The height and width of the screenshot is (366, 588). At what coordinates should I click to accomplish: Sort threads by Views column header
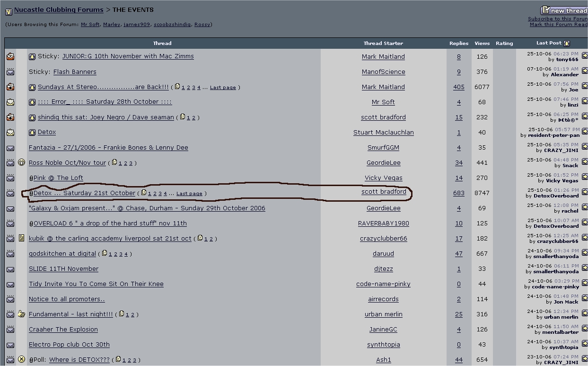tap(482, 44)
